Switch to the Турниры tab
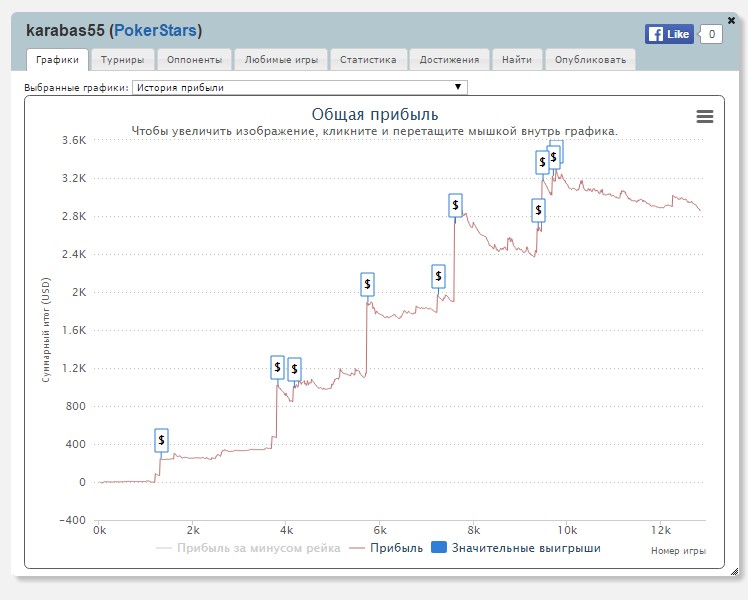 pyautogui.click(x=122, y=60)
